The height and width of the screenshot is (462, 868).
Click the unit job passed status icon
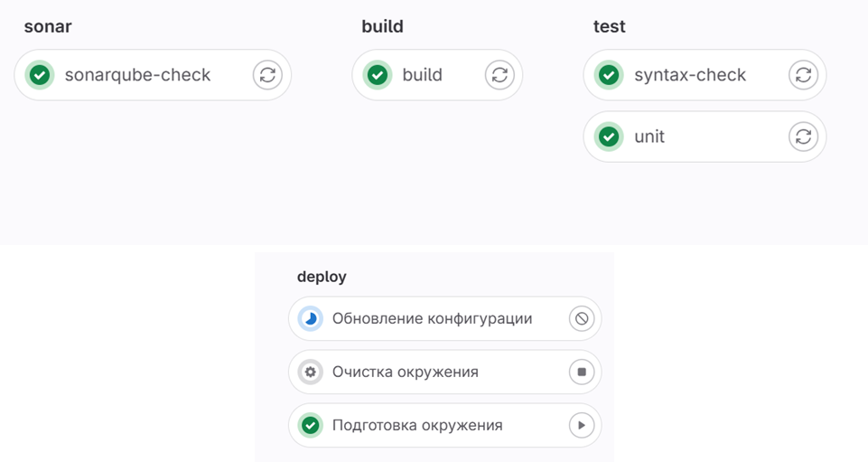[609, 137]
